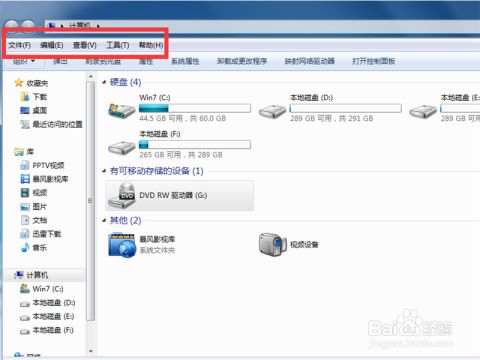The width and height of the screenshot is (480, 360).
Task: Open the 工具(T) menu
Action: tap(118, 45)
